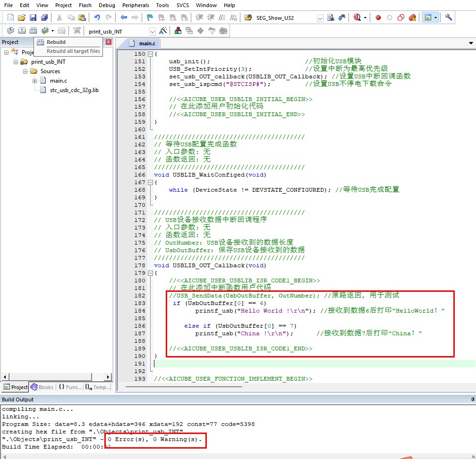The width and height of the screenshot is (476, 459).
Task: Switch to the main.c editor tab
Action: pyautogui.click(x=143, y=43)
